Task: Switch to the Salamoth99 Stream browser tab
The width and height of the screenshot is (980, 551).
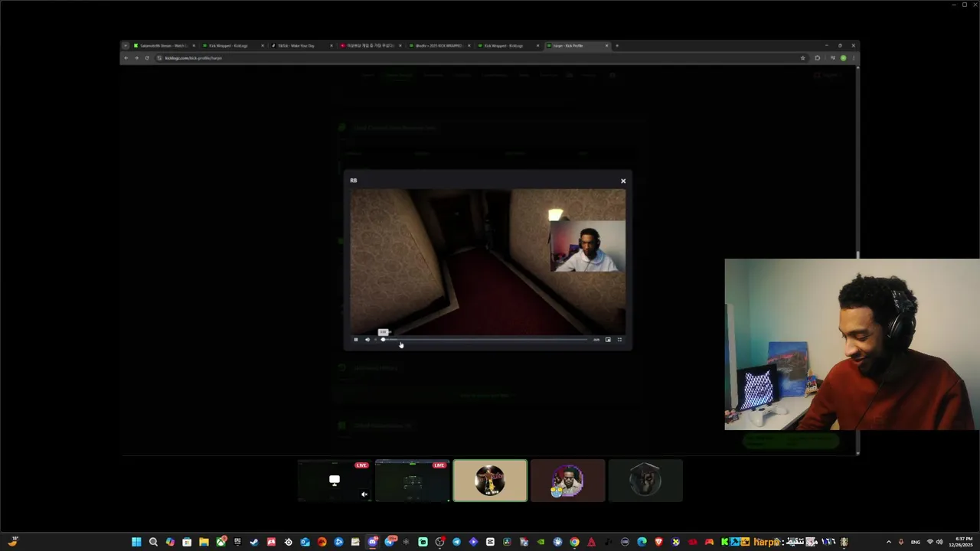Action: tap(163, 46)
